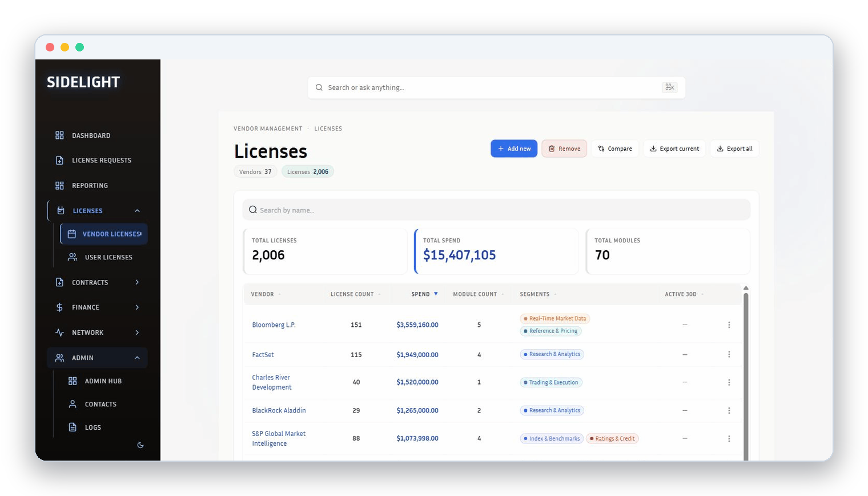Select the Total Spend summary card
Screen dimensions: 868x496
(x=496, y=251)
